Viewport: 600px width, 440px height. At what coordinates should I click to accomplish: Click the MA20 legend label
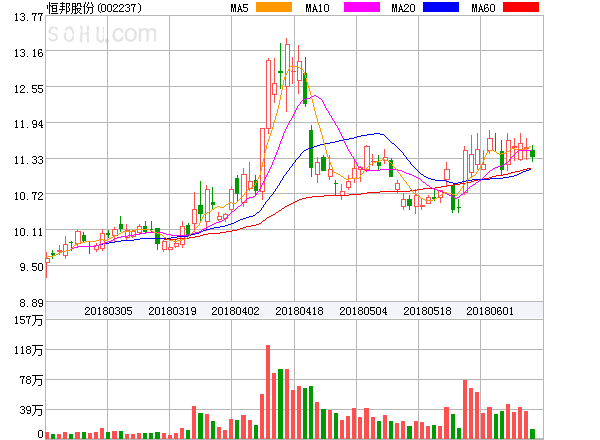click(x=403, y=8)
